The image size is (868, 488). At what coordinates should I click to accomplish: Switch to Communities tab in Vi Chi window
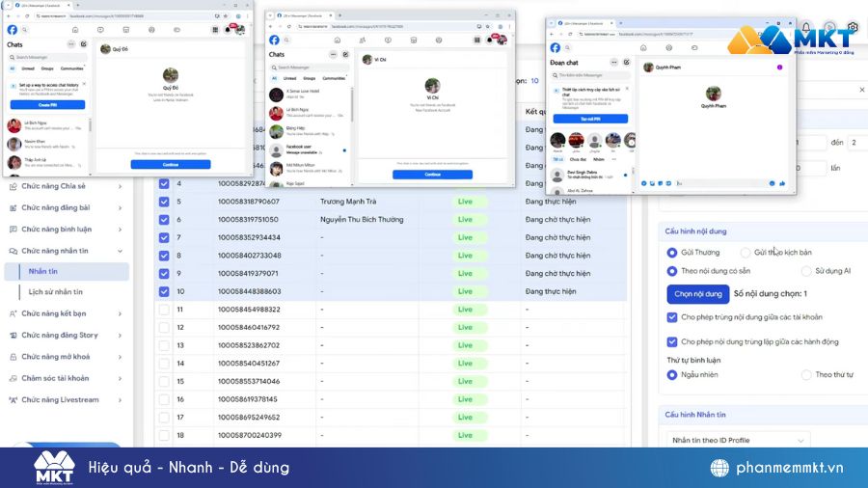tap(334, 78)
